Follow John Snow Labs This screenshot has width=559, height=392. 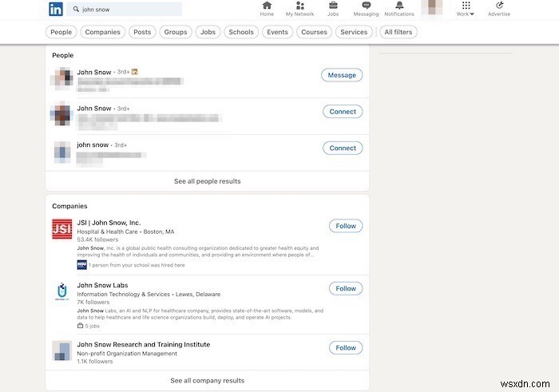(346, 289)
